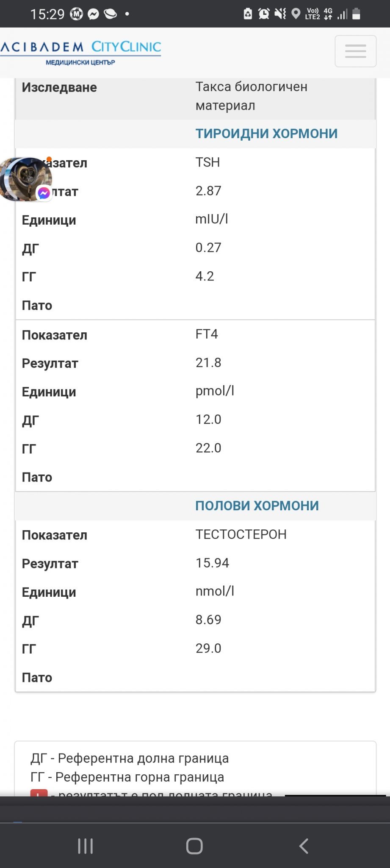The height and width of the screenshot is (868, 390).
Task: Select the ТИРОИДНИ ХОРМОНИ section header
Action: (x=266, y=134)
